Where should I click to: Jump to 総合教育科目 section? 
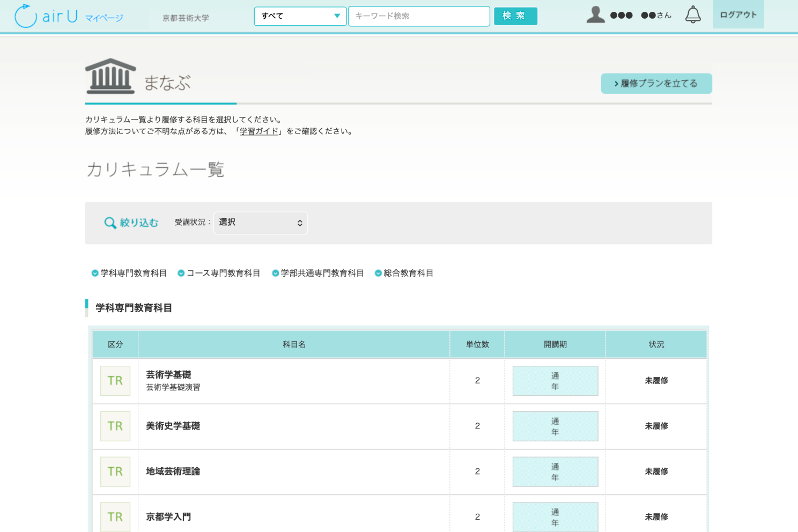(x=409, y=274)
